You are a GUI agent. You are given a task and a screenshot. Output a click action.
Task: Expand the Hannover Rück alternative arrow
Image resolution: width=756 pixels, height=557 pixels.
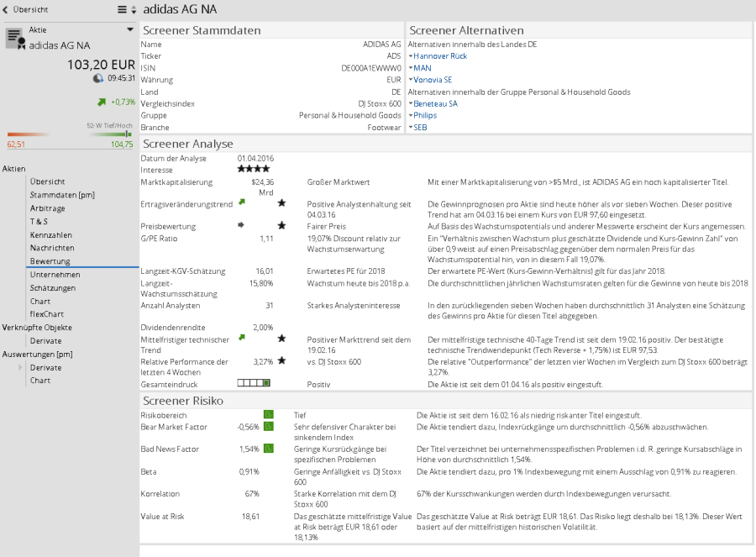point(411,56)
